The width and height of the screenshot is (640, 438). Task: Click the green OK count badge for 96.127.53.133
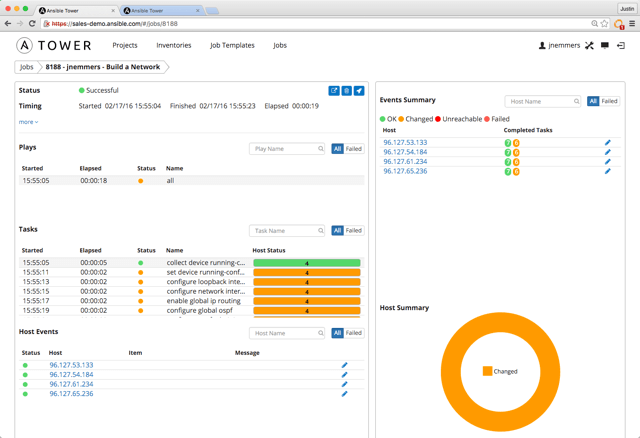(x=508, y=143)
